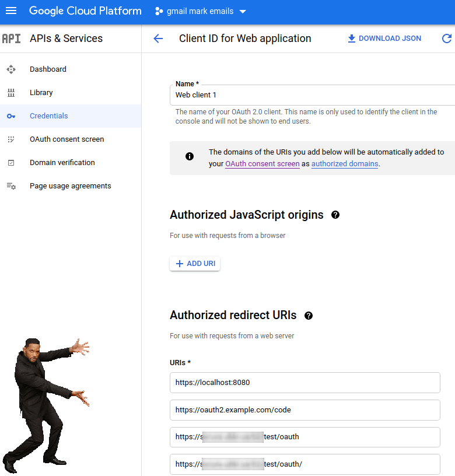Click the URI field ending in test/oauth
This screenshot has height=476, width=455.
click(305, 437)
